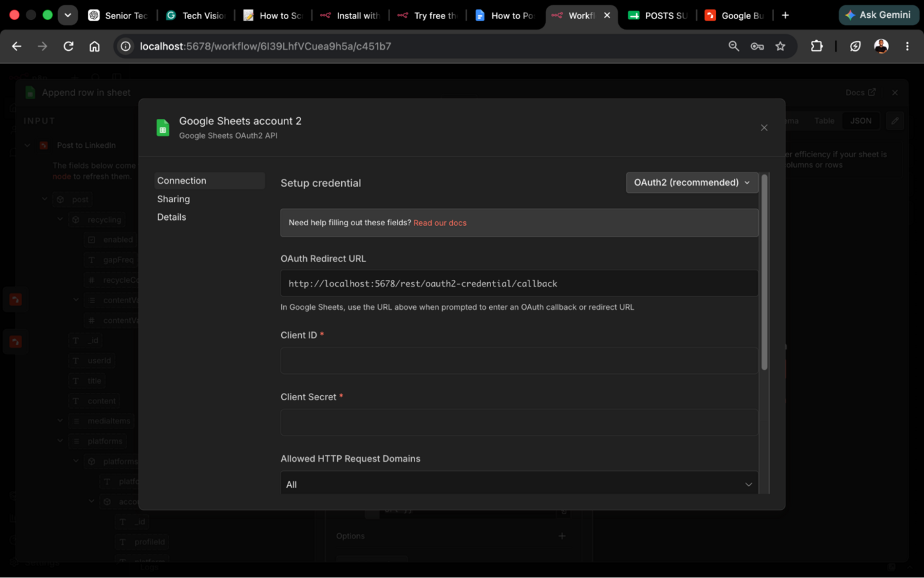Click the browser address bar URL
924x578 pixels.
[x=265, y=46]
